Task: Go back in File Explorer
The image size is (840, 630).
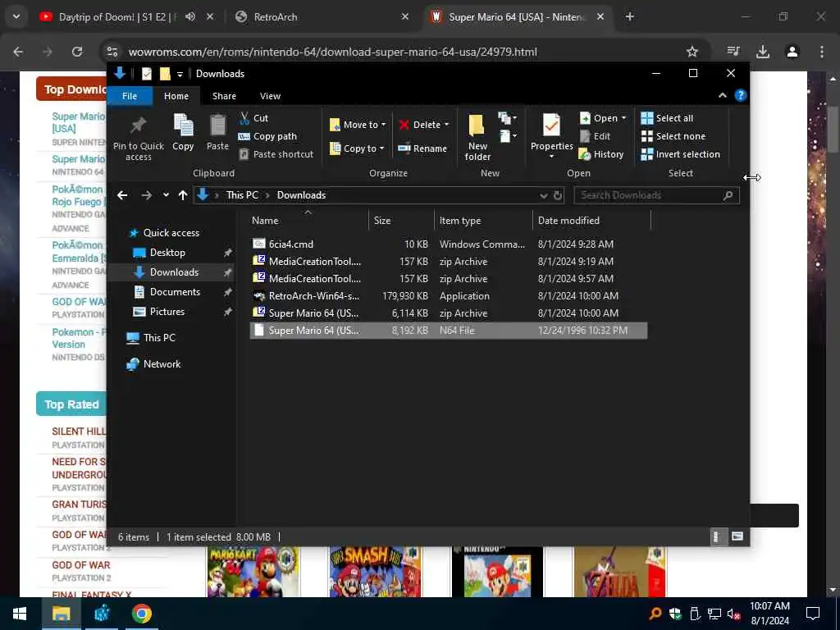Action: pos(122,195)
